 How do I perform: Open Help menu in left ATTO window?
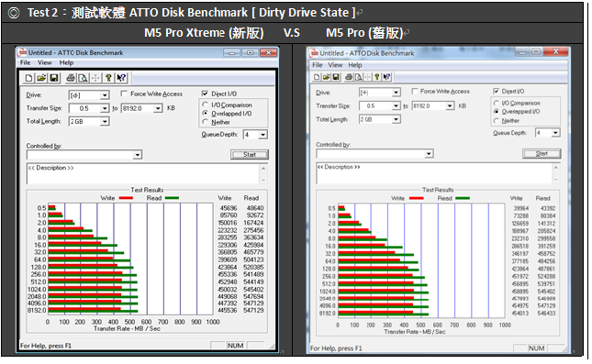[66, 62]
